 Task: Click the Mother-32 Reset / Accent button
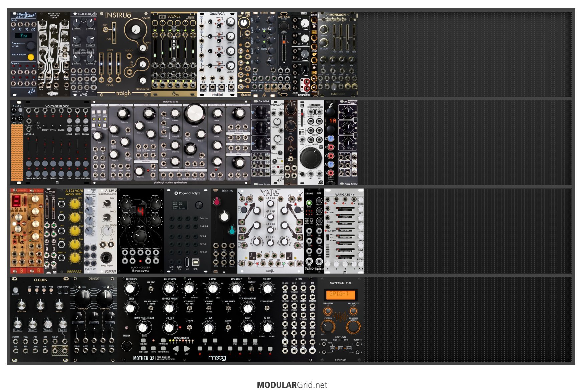(x=143, y=349)
